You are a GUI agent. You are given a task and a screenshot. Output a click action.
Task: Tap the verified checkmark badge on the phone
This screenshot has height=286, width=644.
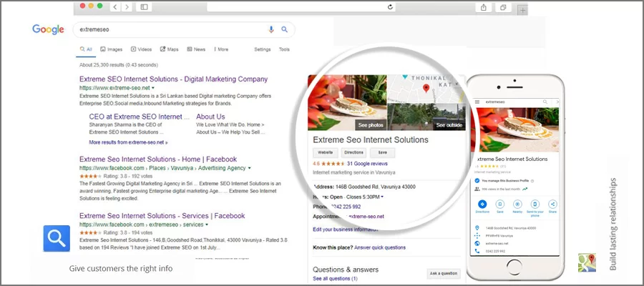point(477,181)
